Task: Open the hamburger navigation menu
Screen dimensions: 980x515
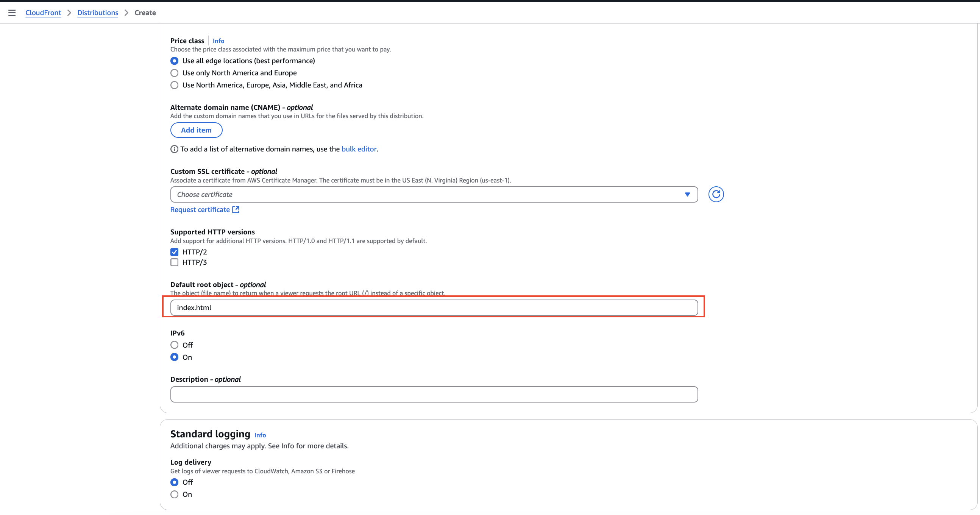Action: (12, 12)
